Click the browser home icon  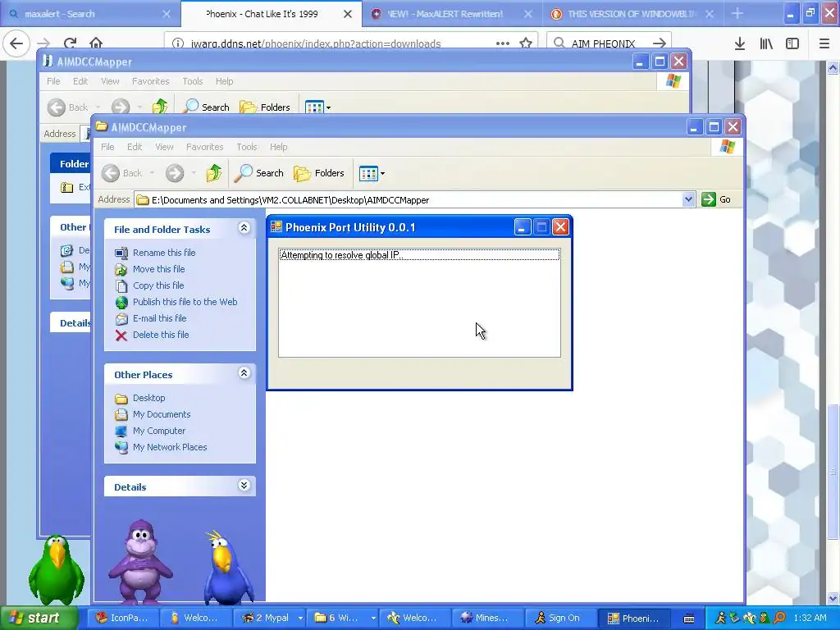coord(96,43)
